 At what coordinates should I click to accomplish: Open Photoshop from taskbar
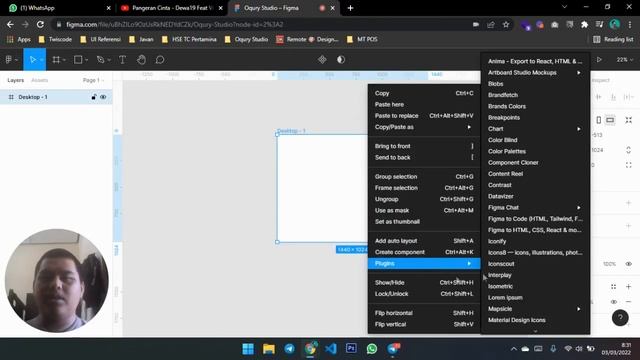(x=351, y=348)
